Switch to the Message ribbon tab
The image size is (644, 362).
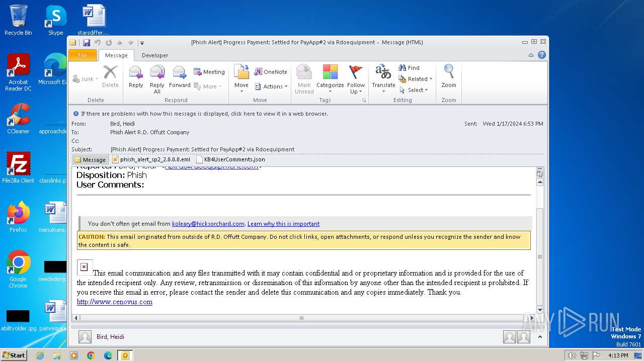pos(116,55)
